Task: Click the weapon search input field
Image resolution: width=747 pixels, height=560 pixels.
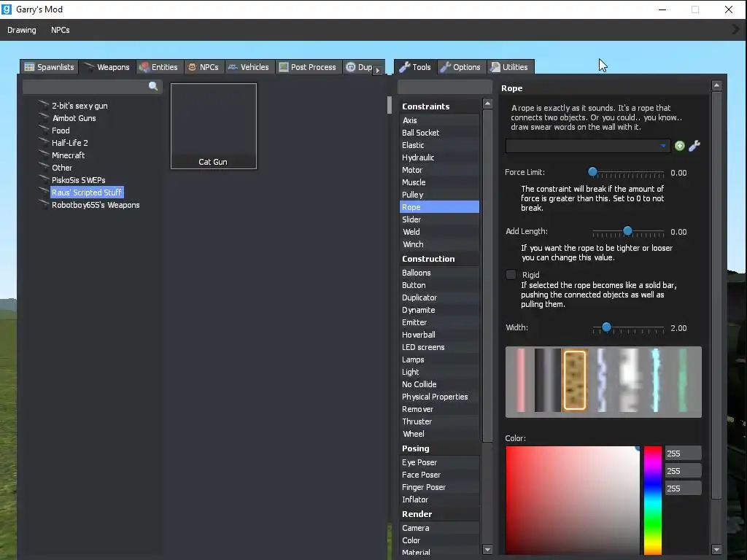Action: coord(93,87)
